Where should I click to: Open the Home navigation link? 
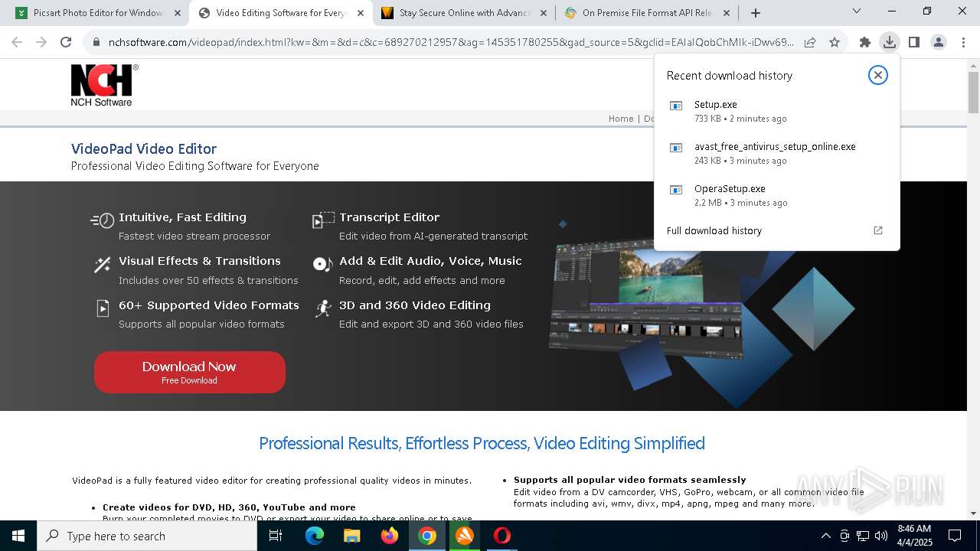[621, 119]
